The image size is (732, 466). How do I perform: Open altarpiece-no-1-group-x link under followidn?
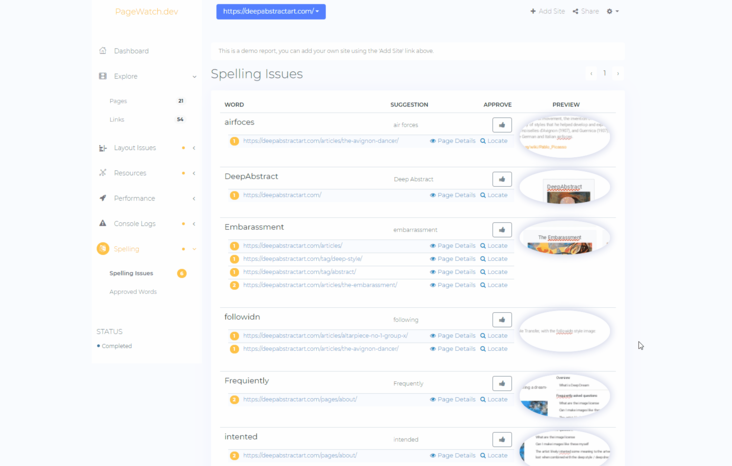[x=325, y=336]
